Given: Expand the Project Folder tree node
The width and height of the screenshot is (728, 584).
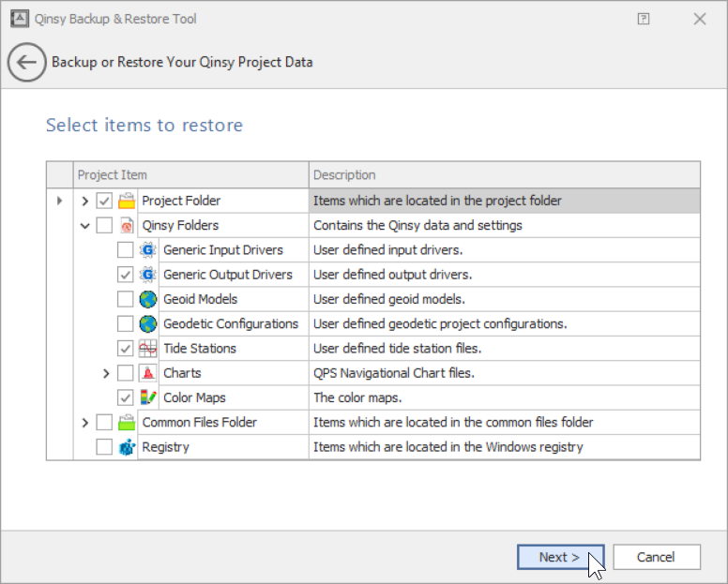Looking at the screenshot, I should 85,201.
